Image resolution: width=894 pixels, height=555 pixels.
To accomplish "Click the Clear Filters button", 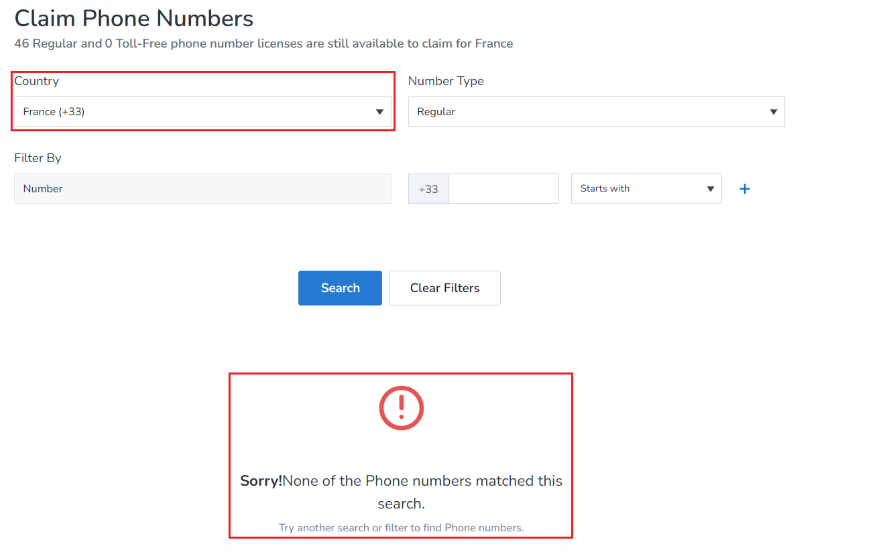I will 444,288.
